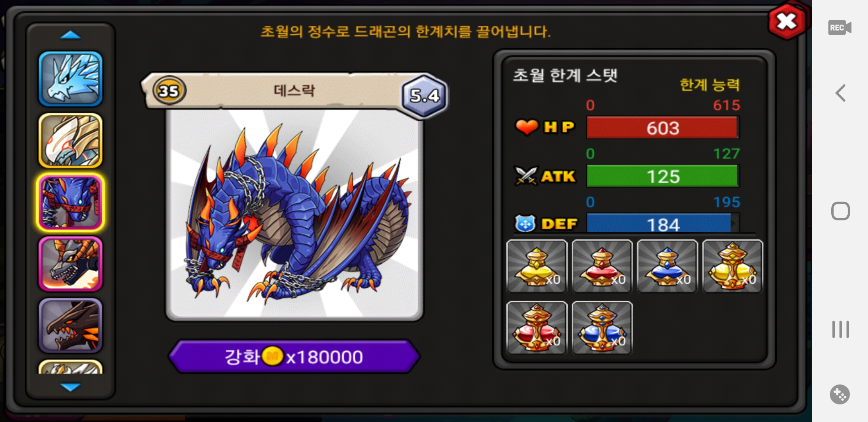Tap the REC screen recording icon
The height and width of the screenshot is (422, 868).
(839, 28)
